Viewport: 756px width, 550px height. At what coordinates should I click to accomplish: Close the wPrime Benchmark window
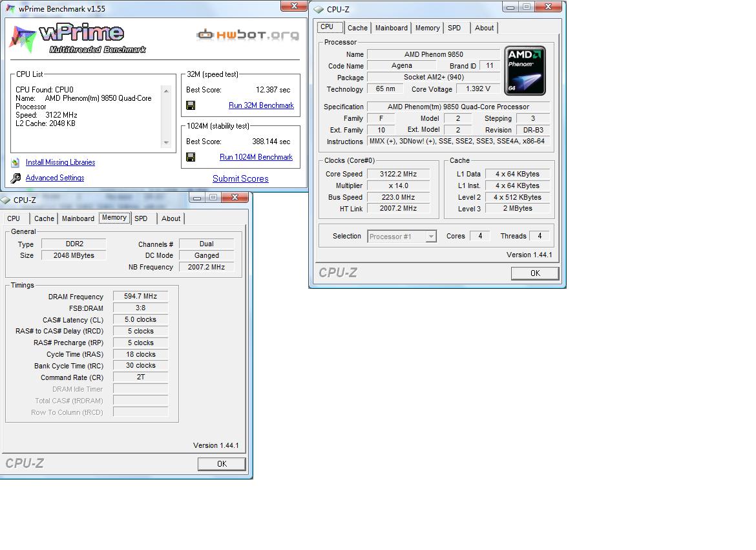point(293,6)
